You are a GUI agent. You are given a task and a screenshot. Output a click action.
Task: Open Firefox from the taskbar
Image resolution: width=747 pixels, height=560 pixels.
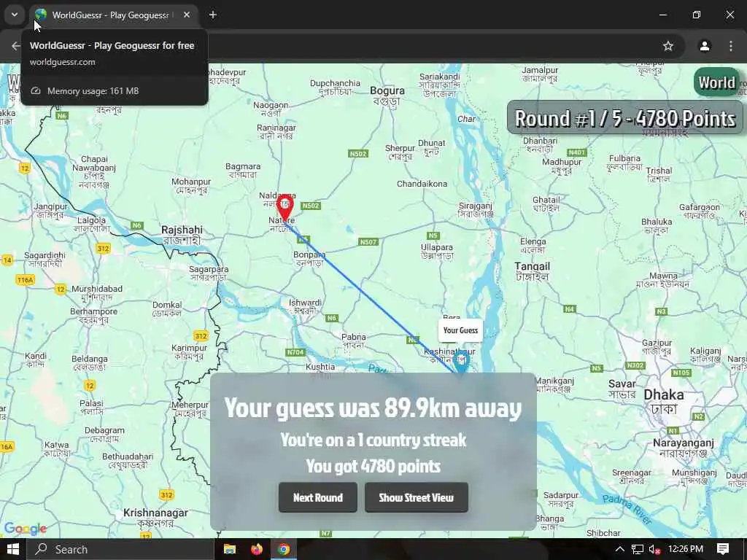click(257, 549)
